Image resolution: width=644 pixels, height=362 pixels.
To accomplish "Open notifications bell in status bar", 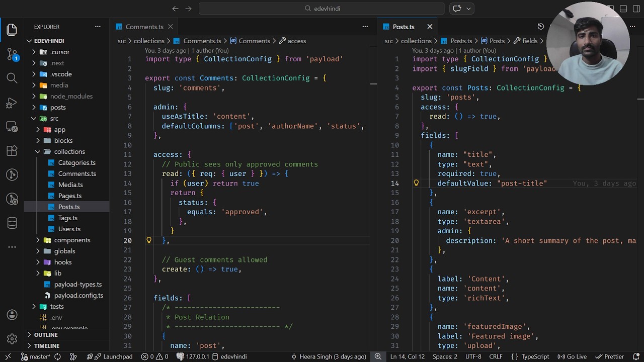I will [635, 356].
